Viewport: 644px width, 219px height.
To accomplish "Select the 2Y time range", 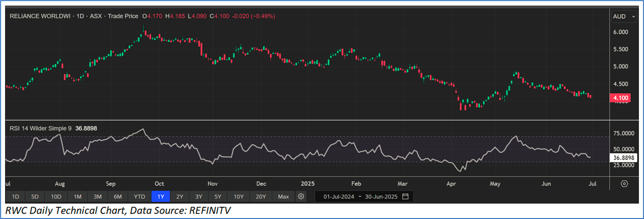I will click(x=180, y=197).
